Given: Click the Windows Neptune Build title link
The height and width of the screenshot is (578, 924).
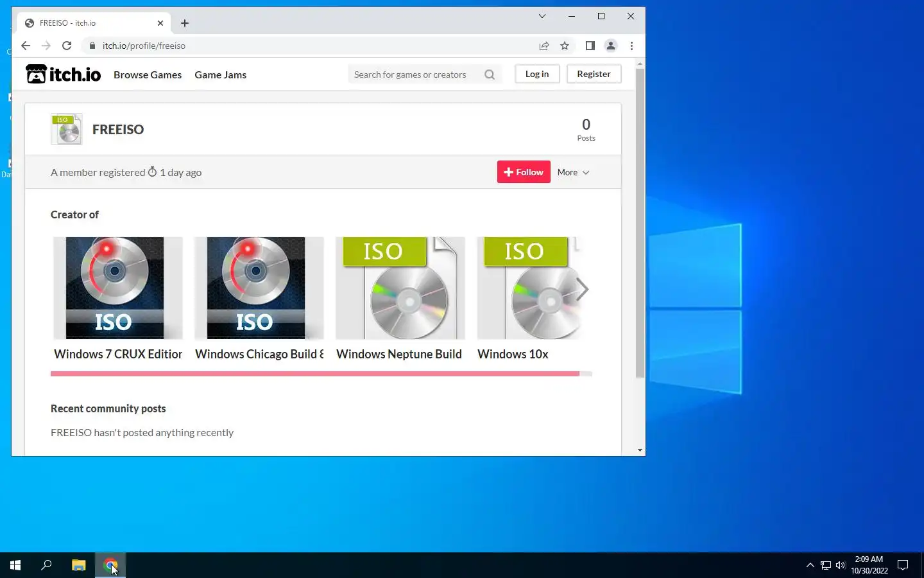Looking at the screenshot, I should 399,354.
